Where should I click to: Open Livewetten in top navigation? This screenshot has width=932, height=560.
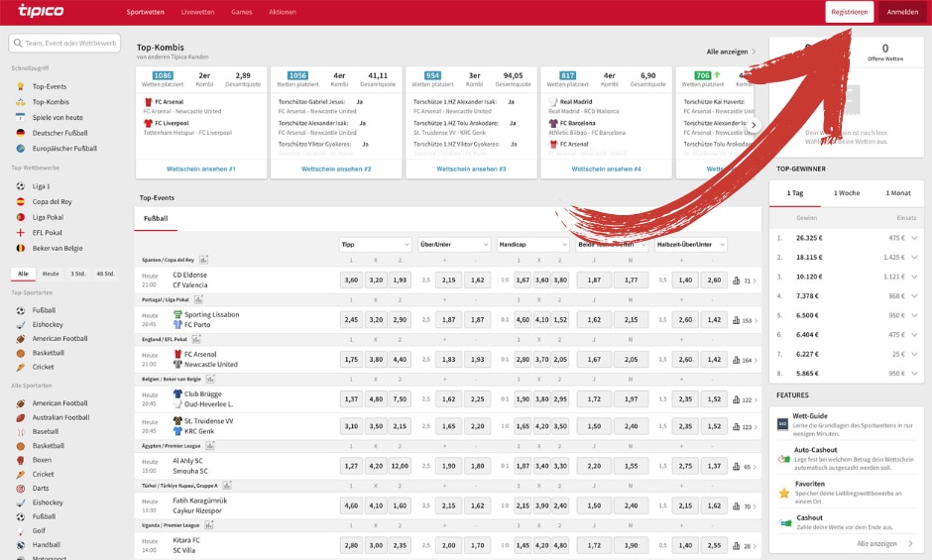pyautogui.click(x=198, y=12)
